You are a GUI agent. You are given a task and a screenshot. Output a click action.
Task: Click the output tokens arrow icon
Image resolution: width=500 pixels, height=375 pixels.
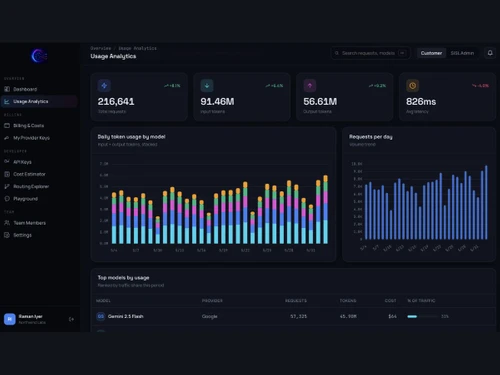310,86
